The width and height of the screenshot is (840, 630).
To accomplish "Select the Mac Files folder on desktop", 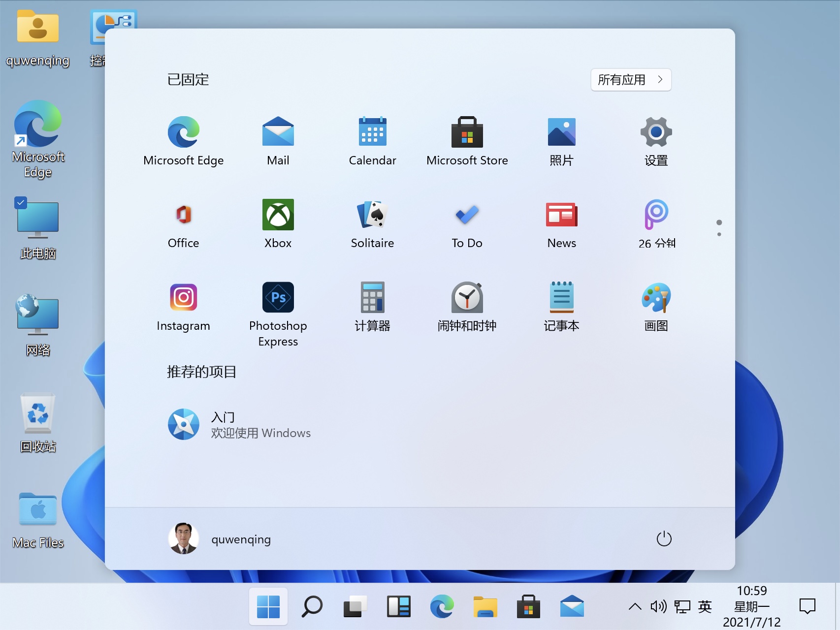I will [x=38, y=521].
